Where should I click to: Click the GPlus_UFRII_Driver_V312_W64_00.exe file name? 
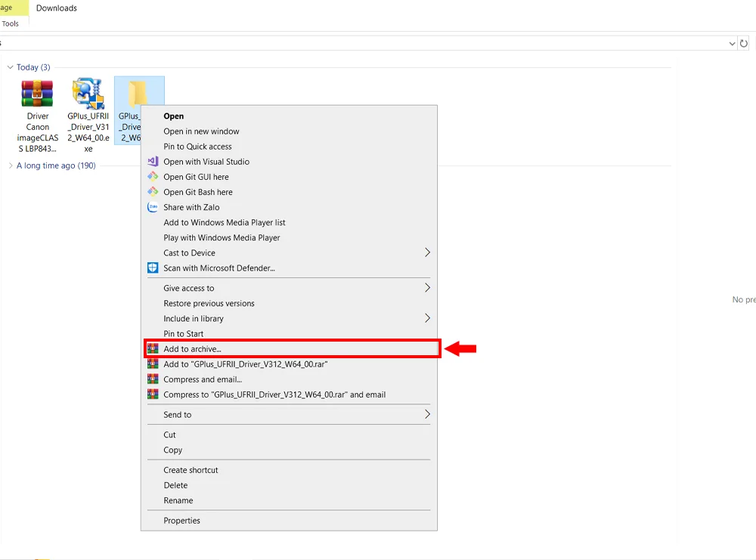tap(88, 132)
